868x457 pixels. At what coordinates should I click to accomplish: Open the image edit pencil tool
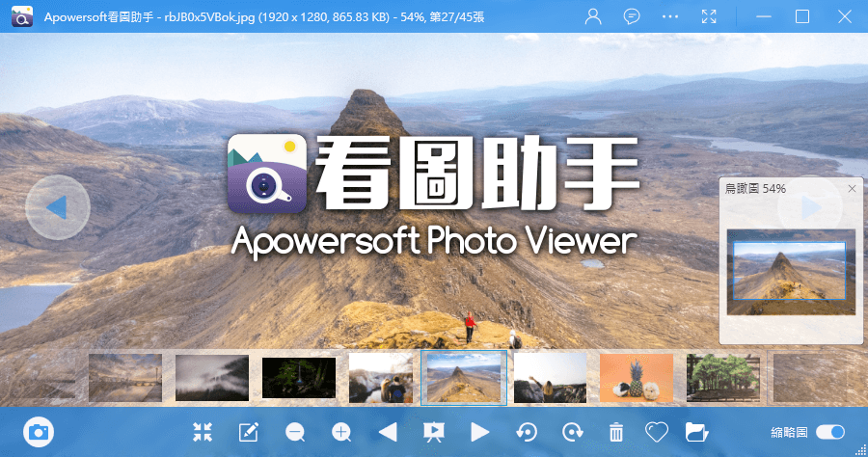[249, 432]
